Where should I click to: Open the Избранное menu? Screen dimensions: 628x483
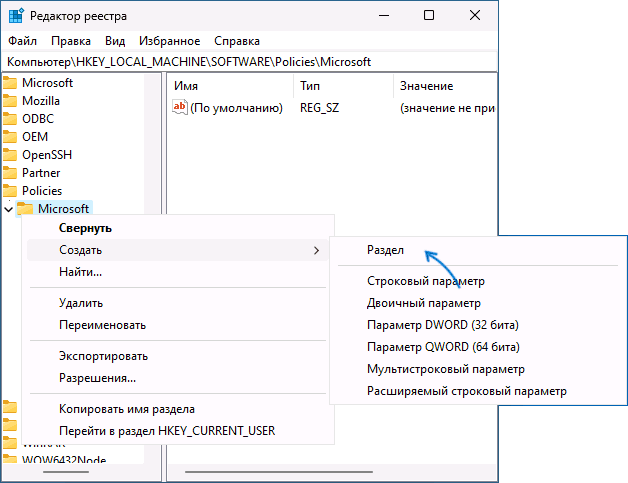click(169, 41)
